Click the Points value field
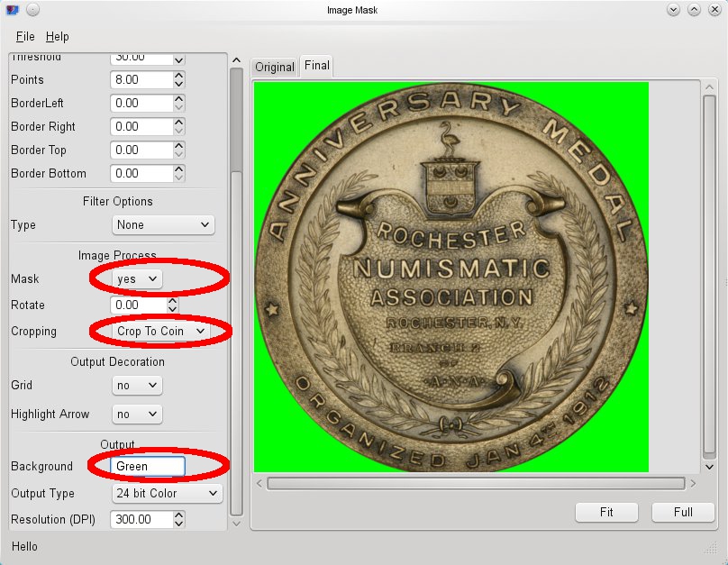Viewport: 728px width, 565px height. (x=141, y=80)
